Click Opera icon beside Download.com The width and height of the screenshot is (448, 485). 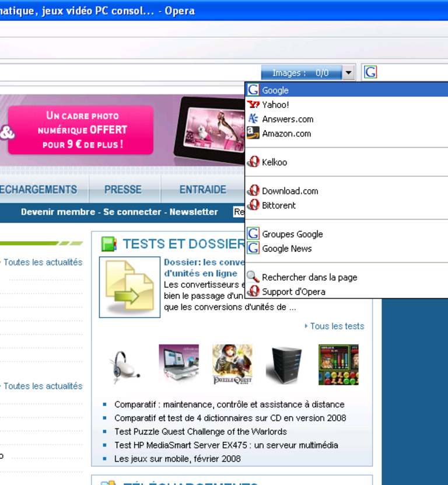[253, 190]
